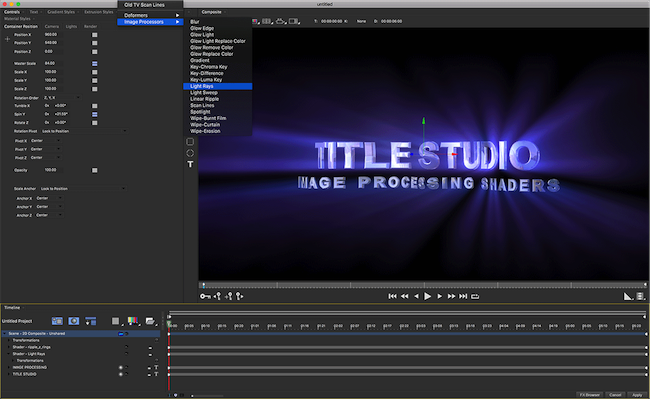The height and width of the screenshot is (399, 650).
Task: Open the gray square menu in the timeline toolbar
Action: (x=116, y=321)
